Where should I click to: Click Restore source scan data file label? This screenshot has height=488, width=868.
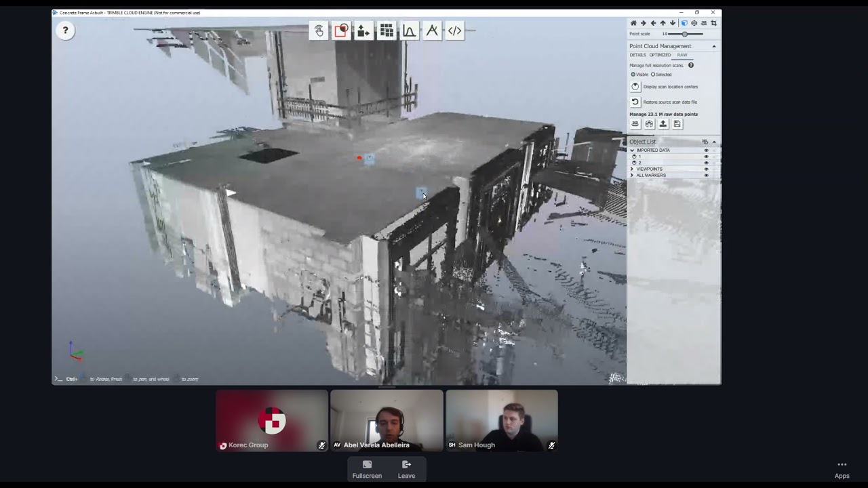tap(670, 102)
